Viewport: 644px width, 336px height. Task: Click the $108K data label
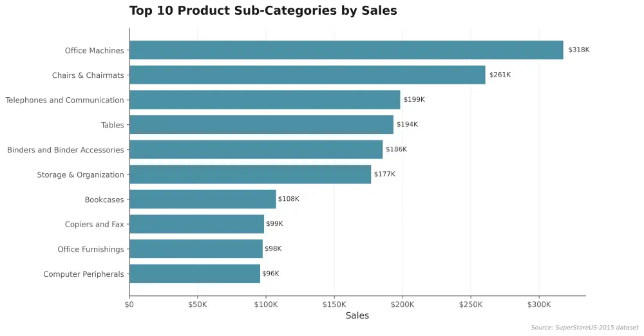(289, 199)
